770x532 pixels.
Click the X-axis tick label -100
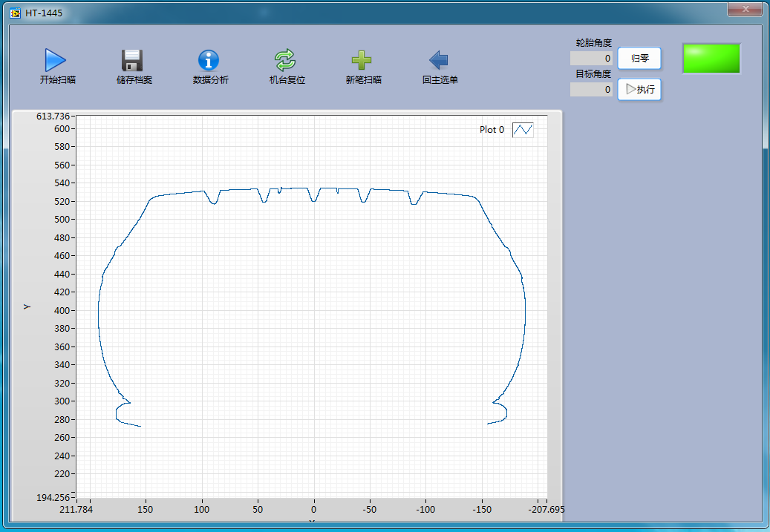(425, 510)
